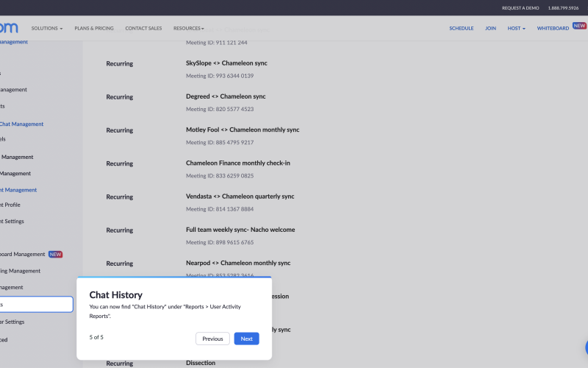This screenshot has height=368, width=588.
Task: Open Plans & Pricing page
Action: coord(94,28)
